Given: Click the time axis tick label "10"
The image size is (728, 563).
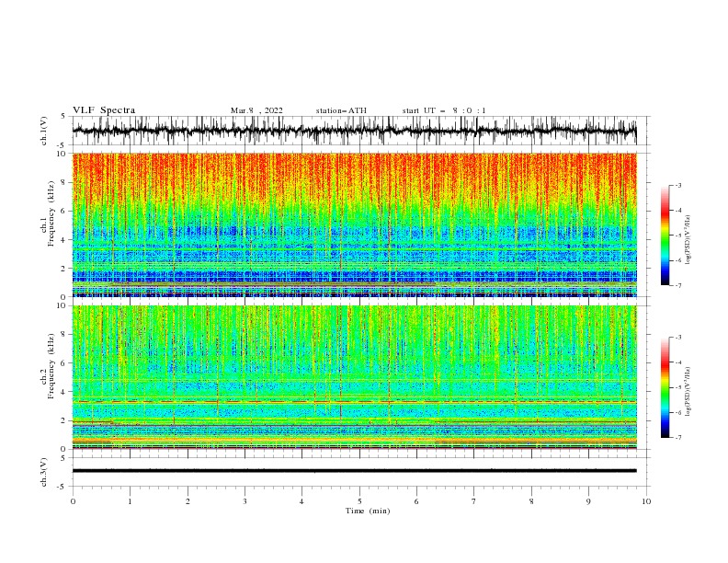Looking at the screenshot, I should coord(646,501).
